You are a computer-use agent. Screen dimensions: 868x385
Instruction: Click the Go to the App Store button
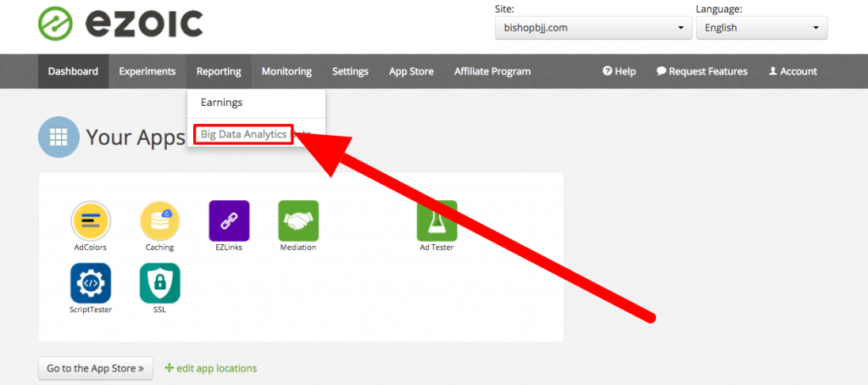[x=95, y=368]
